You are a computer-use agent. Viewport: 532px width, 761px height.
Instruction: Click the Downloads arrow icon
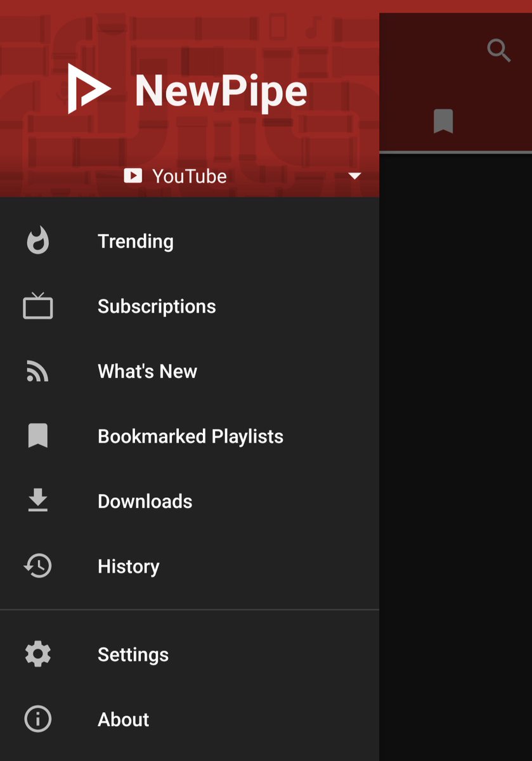coord(38,501)
